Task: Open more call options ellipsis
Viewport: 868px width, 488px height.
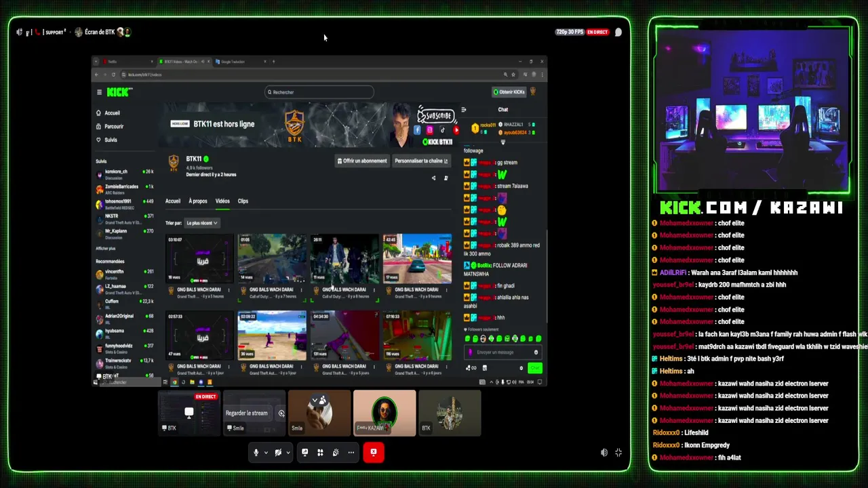Action: (x=351, y=452)
